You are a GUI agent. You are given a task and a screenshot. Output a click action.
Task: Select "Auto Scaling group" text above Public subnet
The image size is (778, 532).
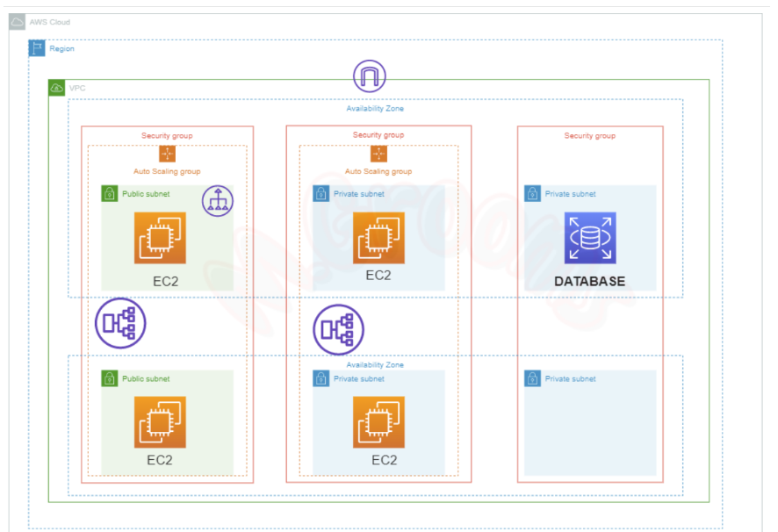click(167, 171)
